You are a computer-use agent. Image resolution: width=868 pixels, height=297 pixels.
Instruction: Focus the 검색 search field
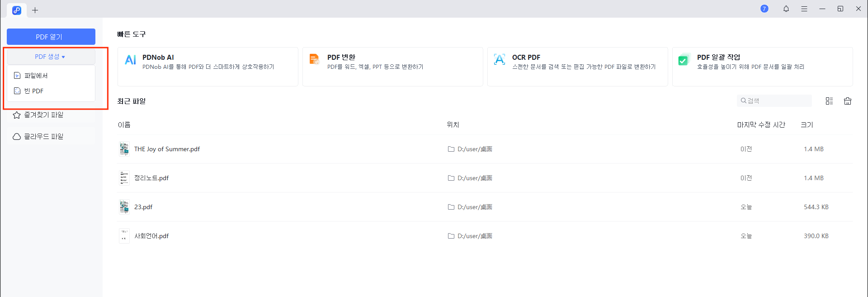click(x=774, y=101)
